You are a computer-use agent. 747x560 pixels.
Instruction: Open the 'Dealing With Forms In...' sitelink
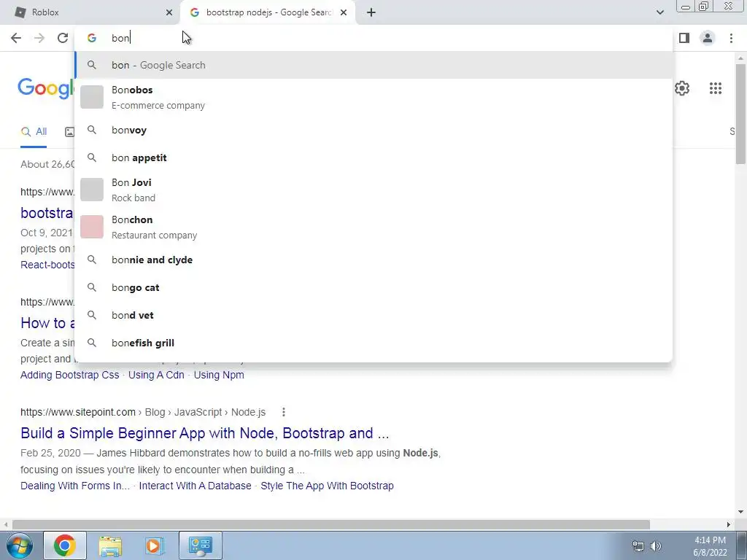point(75,486)
